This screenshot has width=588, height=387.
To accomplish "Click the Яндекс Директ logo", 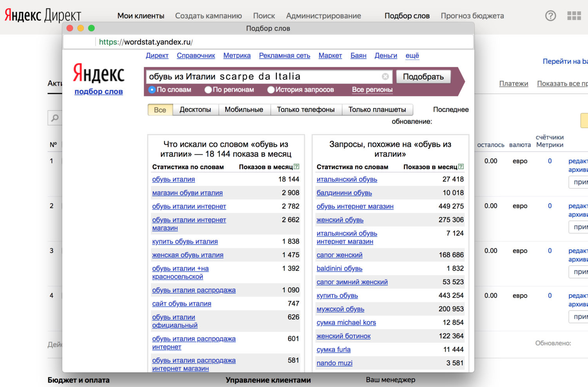I will (43, 16).
